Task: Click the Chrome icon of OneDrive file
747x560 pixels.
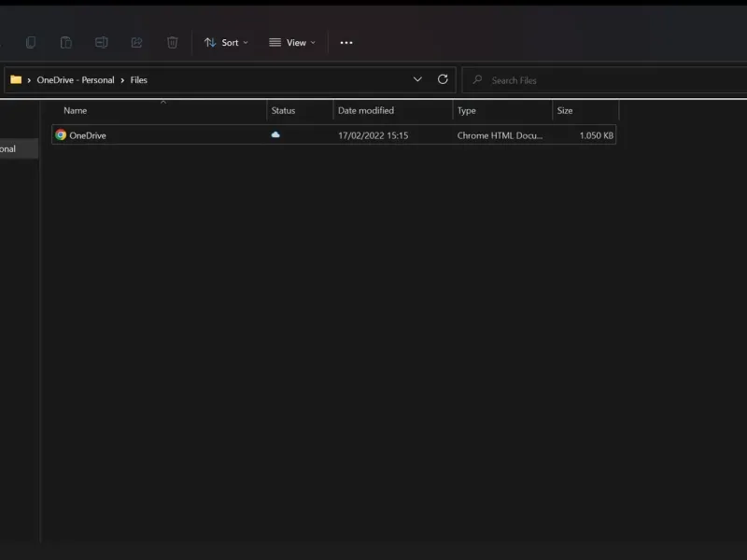Action: 61,134
